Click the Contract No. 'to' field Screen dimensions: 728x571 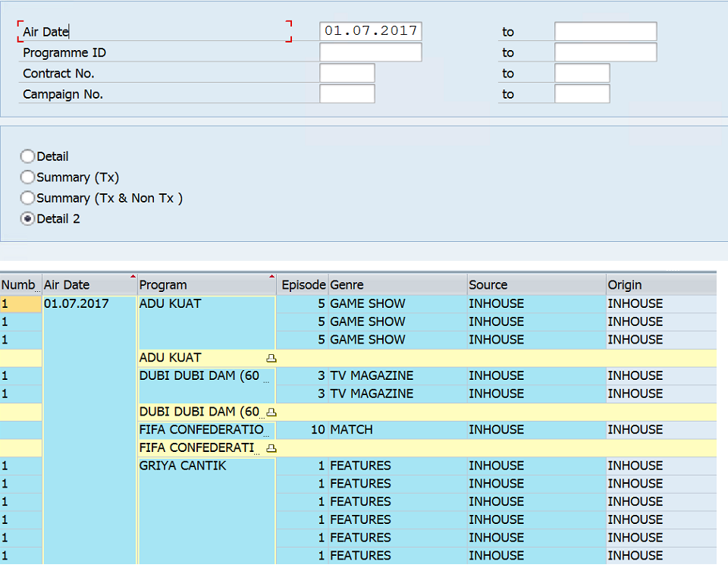582,73
